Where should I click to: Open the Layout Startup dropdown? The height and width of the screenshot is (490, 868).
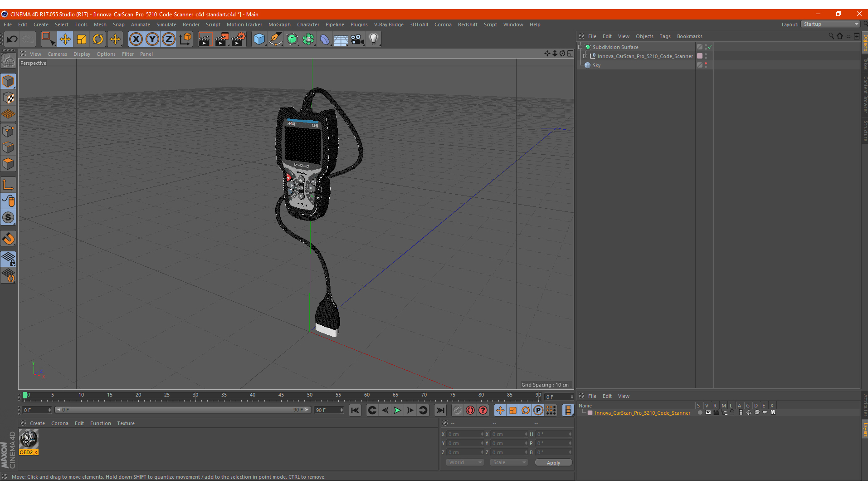point(830,24)
